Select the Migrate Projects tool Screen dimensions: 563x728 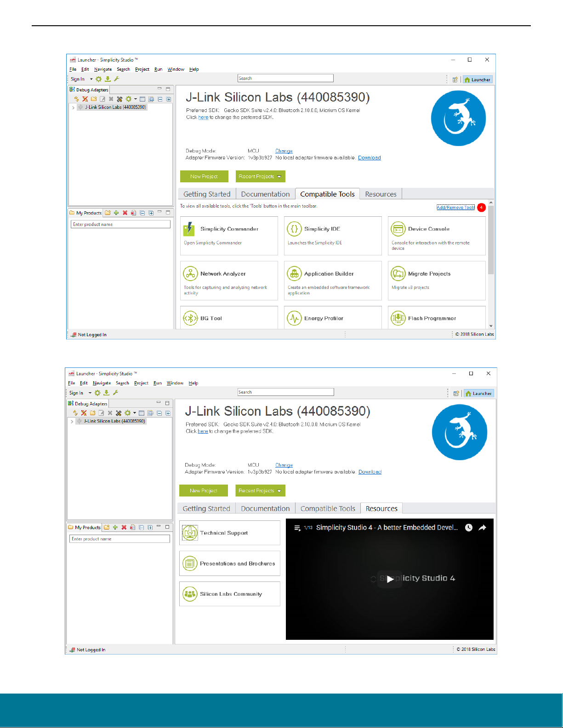(437, 281)
